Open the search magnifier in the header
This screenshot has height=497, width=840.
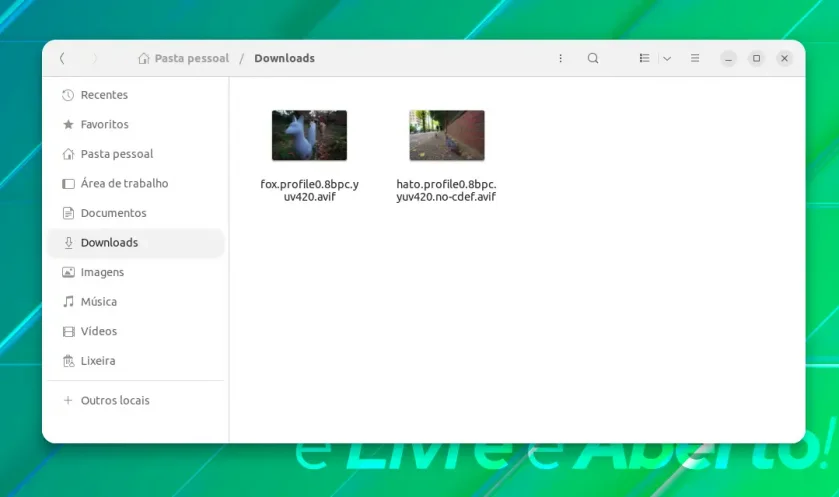coord(592,58)
